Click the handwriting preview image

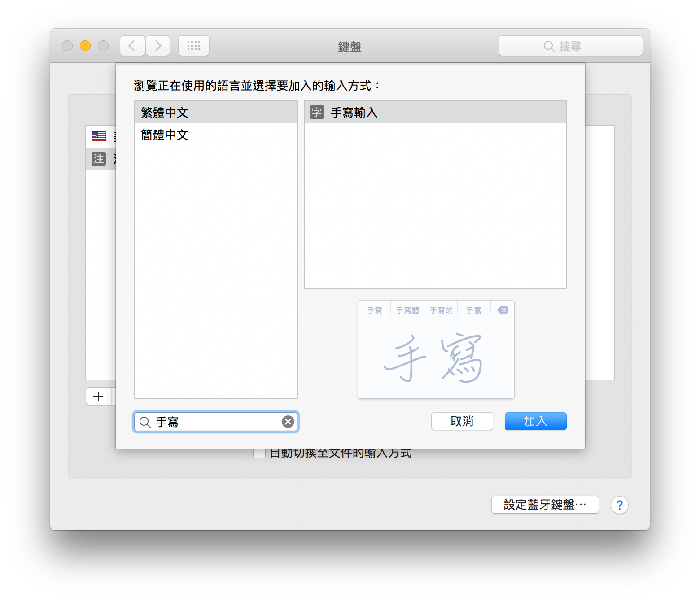point(436,349)
